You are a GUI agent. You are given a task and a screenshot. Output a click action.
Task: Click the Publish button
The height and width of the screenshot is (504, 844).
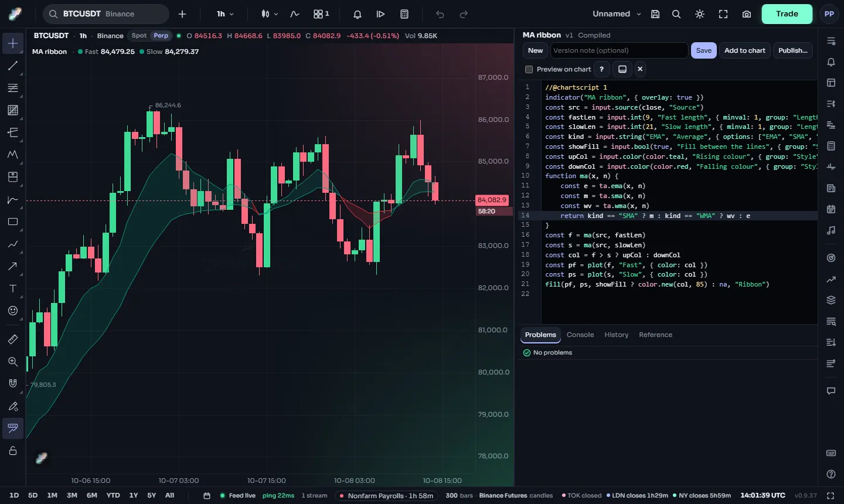[792, 50]
